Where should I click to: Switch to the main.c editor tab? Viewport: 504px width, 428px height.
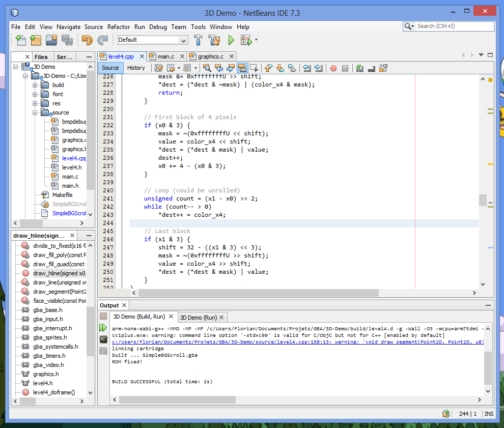point(166,56)
